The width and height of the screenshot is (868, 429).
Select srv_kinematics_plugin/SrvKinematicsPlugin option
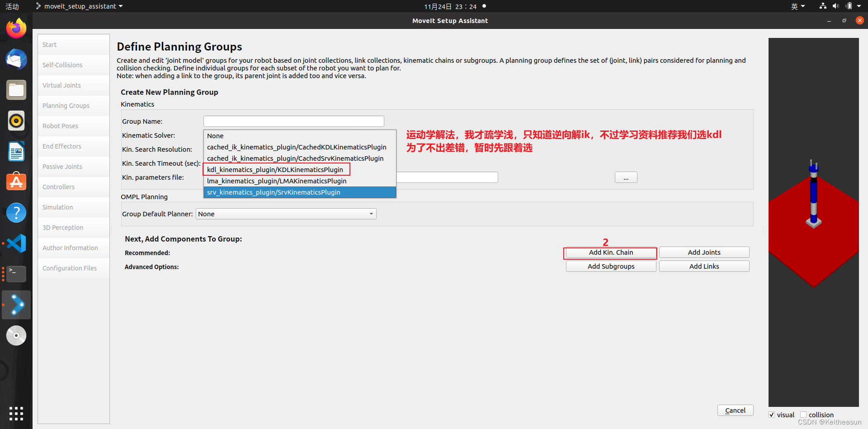click(x=300, y=192)
